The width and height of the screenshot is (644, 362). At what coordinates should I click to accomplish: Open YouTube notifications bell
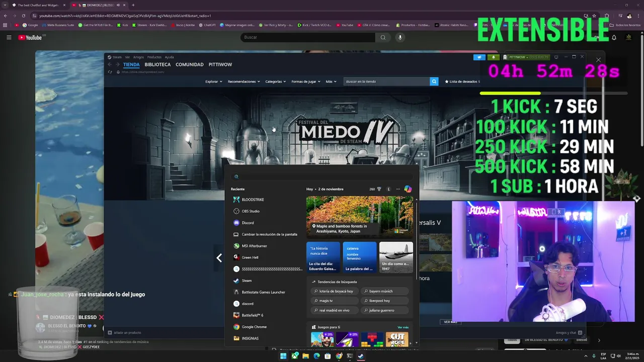[x=614, y=37]
